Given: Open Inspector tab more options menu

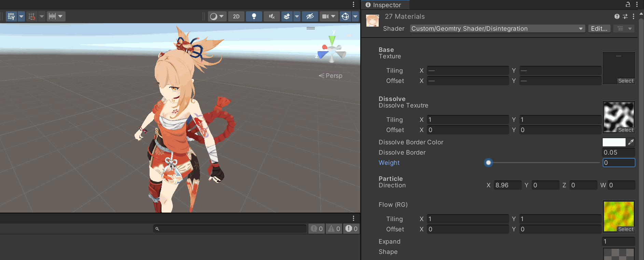Looking at the screenshot, I should click(x=637, y=4).
